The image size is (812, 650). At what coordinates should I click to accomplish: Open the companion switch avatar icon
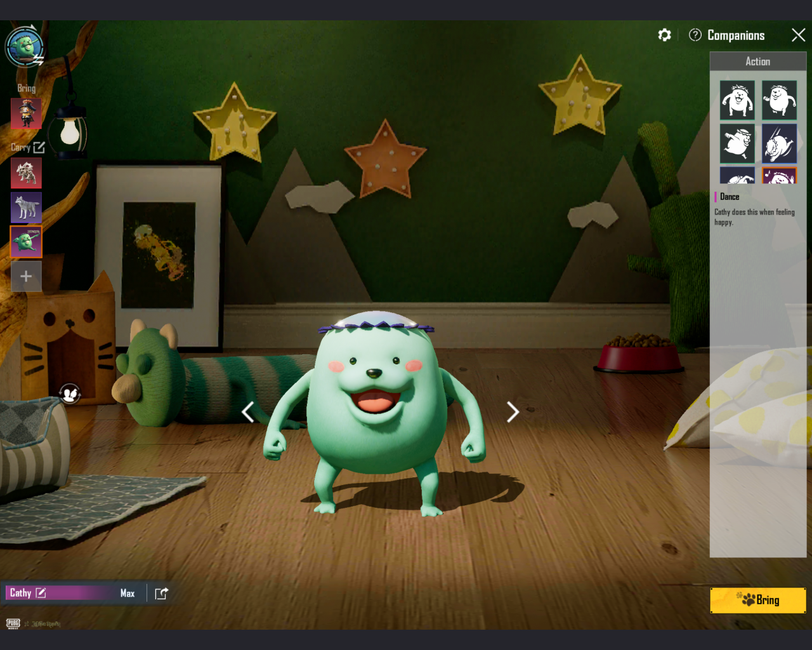[x=25, y=47]
